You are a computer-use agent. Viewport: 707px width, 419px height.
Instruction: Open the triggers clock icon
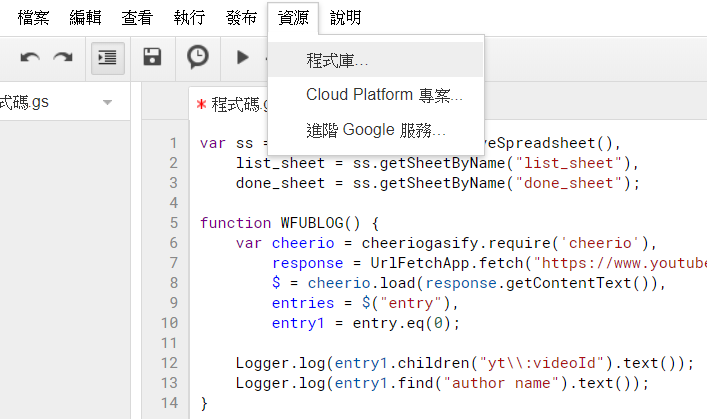pos(197,57)
